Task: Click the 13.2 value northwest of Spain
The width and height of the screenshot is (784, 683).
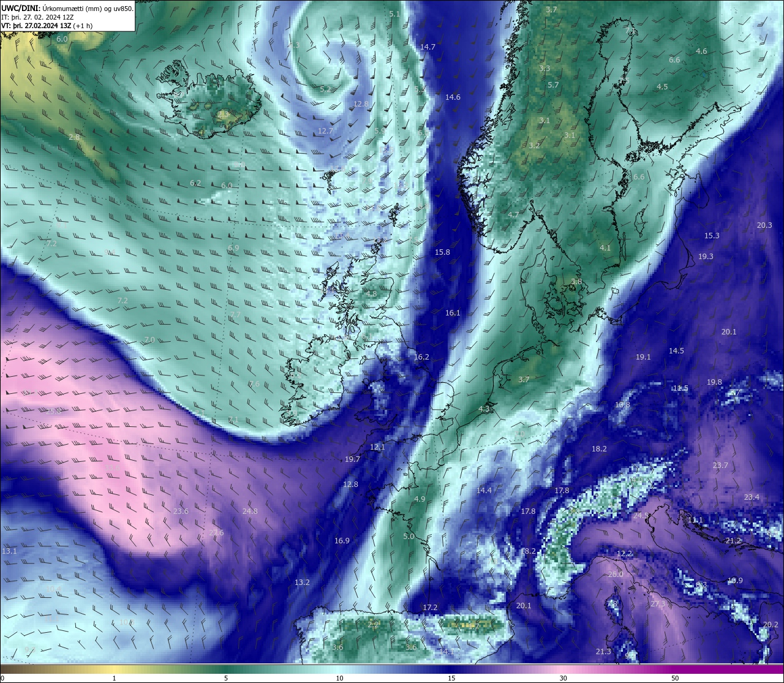Action: pyautogui.click(x=302, y=583)
